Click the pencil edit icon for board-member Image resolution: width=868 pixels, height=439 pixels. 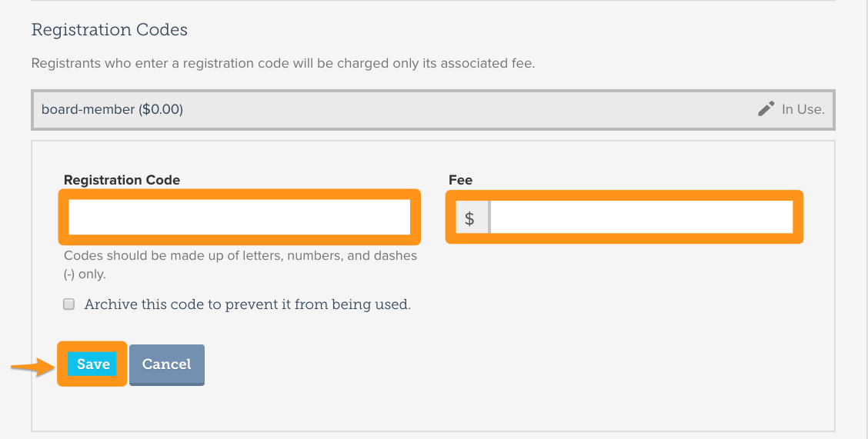pyautogui.click(x=766, y=109)
